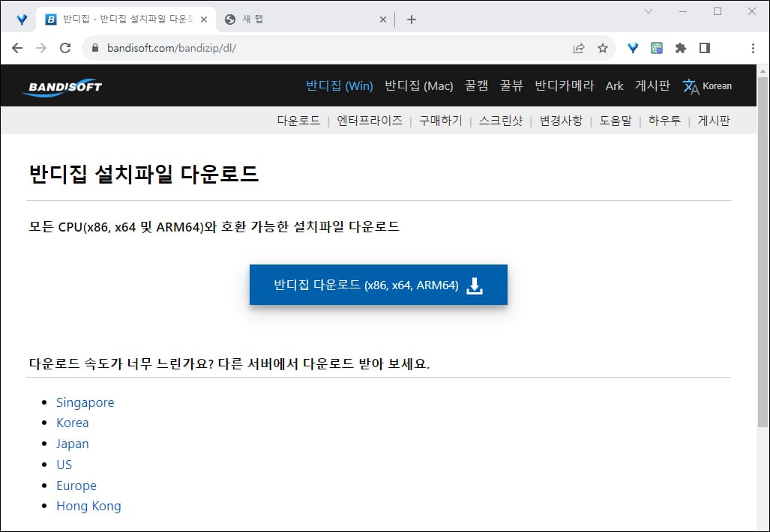Open the tab search chevron

pyautogui.click(x=649, y=11)
